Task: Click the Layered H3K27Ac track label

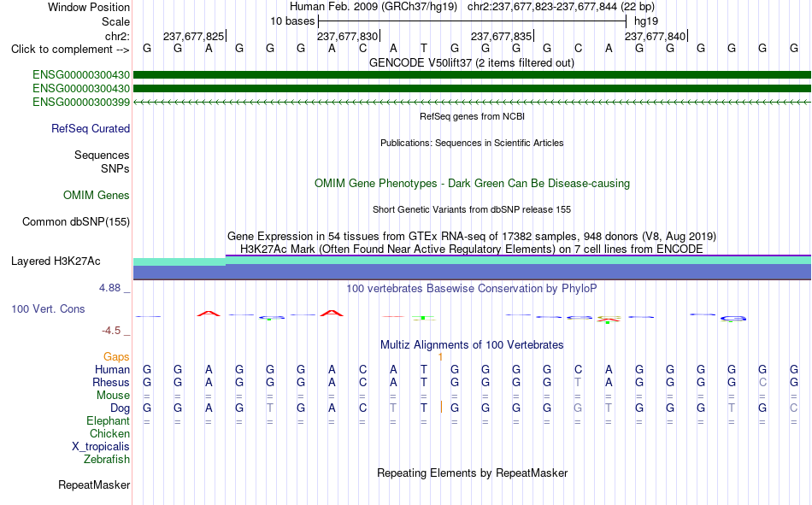Action: tap(56, 261)
